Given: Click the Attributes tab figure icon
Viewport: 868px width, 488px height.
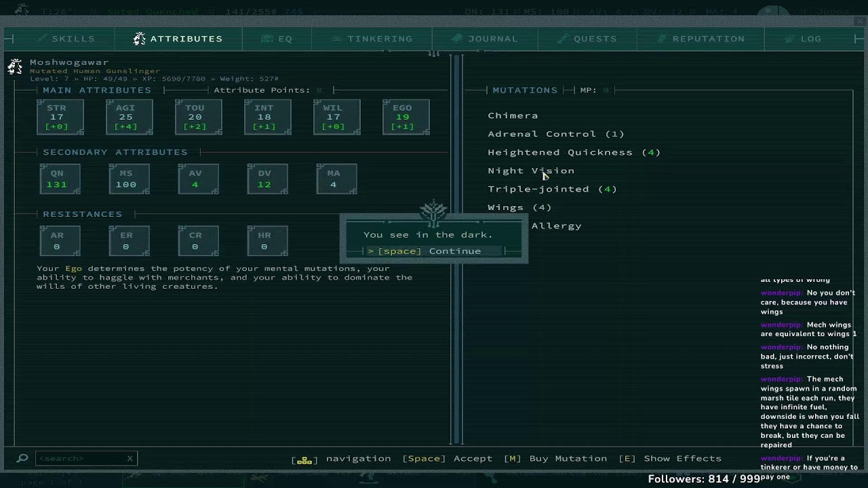Looking at the screenshot, I should (x=139, y=39).
